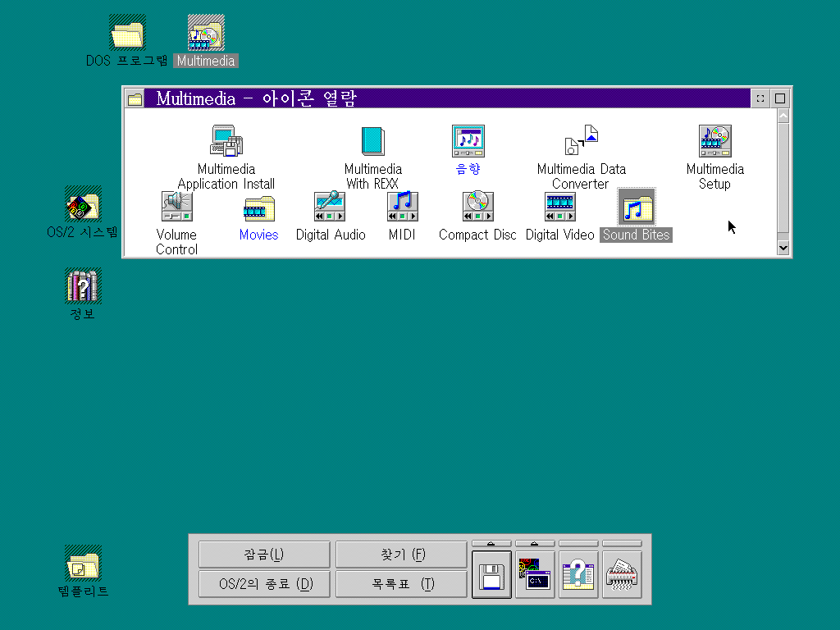Maximize the Multimedia window

tap(780, 98)
